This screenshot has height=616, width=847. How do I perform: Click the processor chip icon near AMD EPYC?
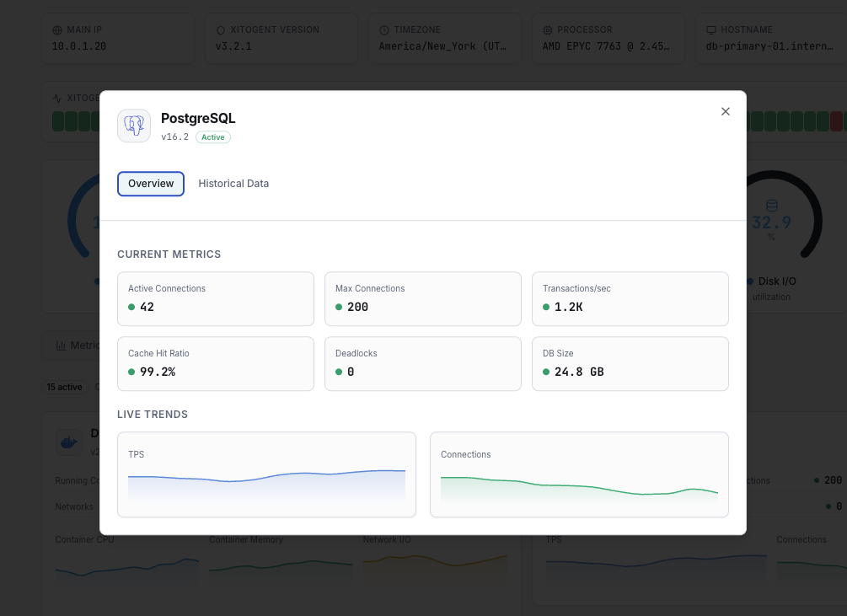click(548, 29)
